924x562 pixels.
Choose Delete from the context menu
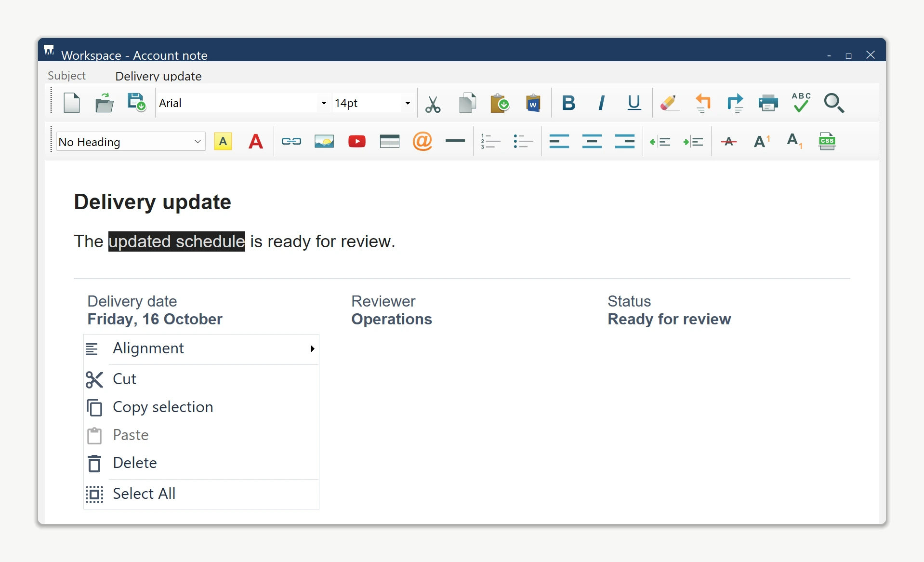point(201,463)
